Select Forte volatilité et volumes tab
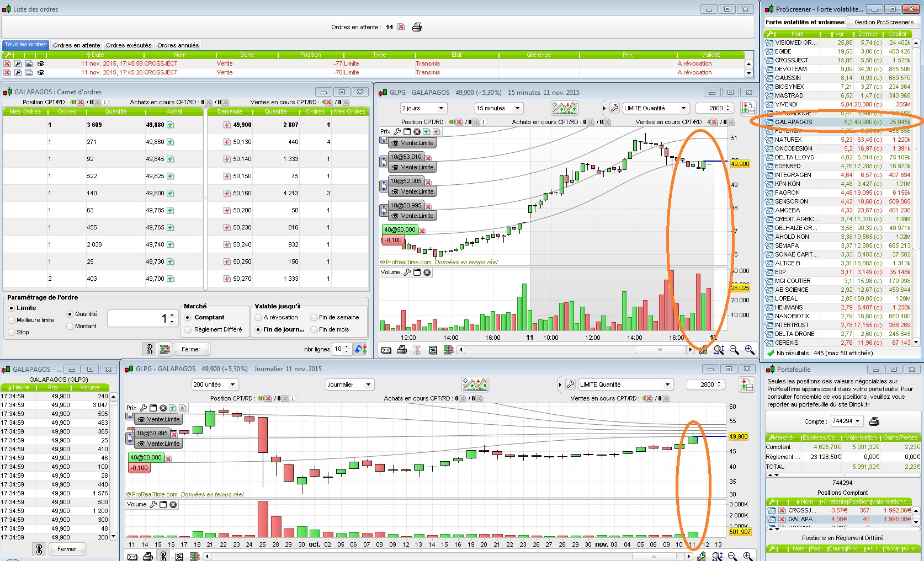 (805, 22)
